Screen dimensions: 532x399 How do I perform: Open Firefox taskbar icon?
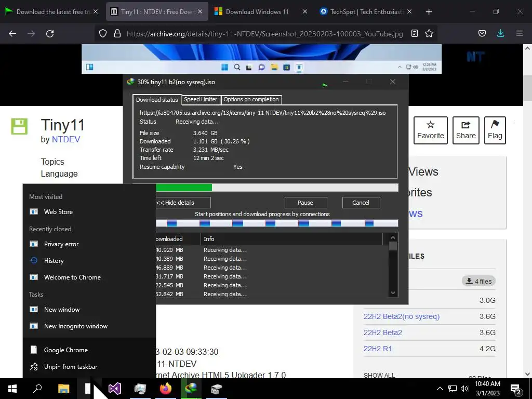pos(166,389)
